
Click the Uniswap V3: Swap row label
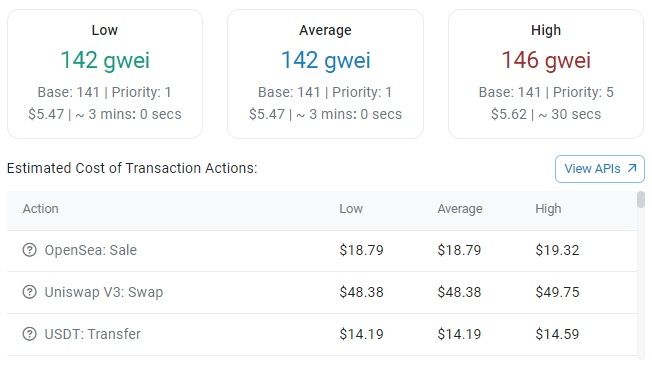click(x=104, y=292)
